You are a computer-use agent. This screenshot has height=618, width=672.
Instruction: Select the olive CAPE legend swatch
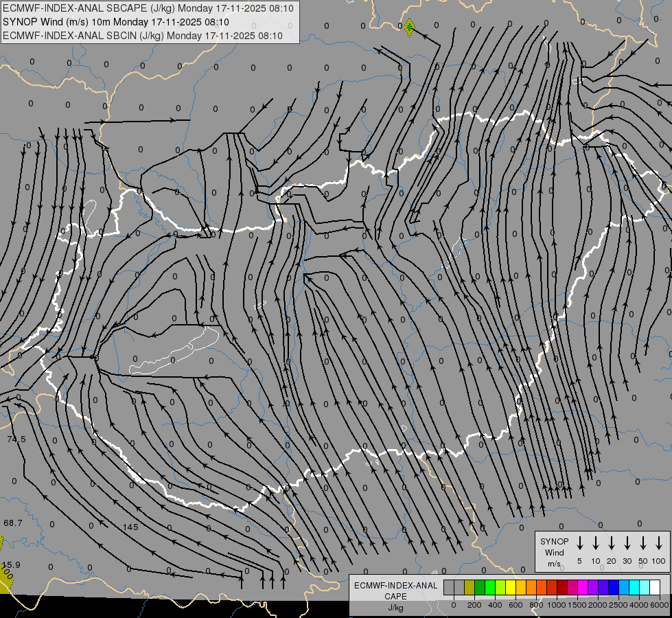470,587
